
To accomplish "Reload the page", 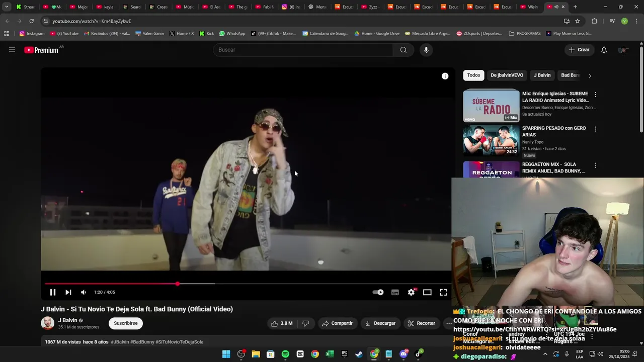I will (x=31, y=21).
